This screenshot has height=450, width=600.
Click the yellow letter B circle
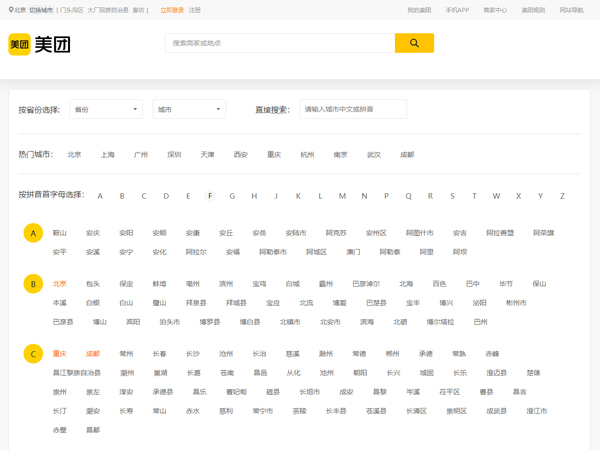[x=33, y=284]
